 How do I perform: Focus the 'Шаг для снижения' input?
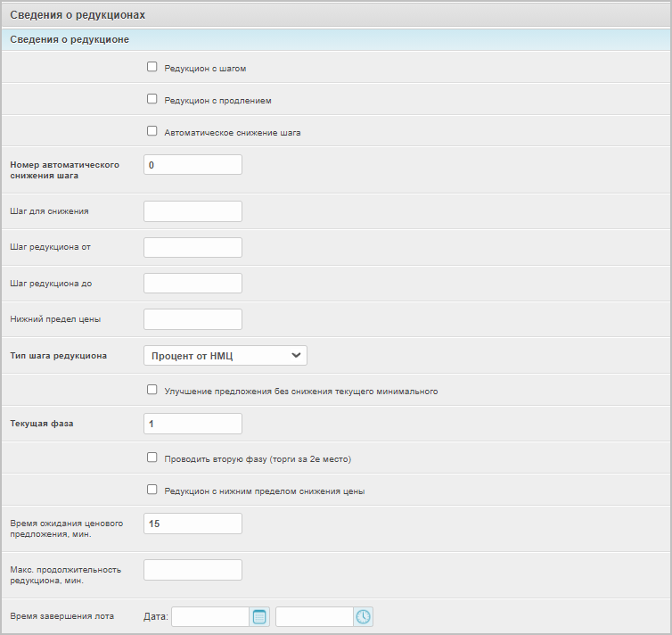[193, 211]
